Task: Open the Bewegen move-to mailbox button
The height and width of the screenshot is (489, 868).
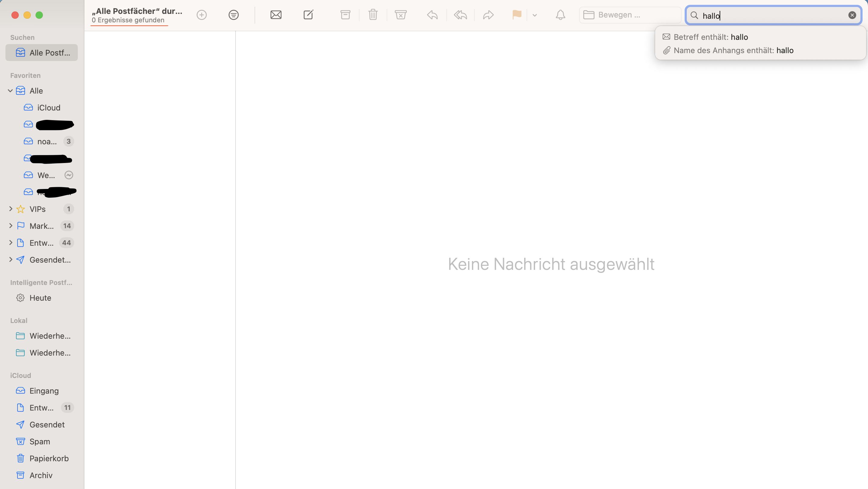Action: pyautogui.click(x=629, y=15)
